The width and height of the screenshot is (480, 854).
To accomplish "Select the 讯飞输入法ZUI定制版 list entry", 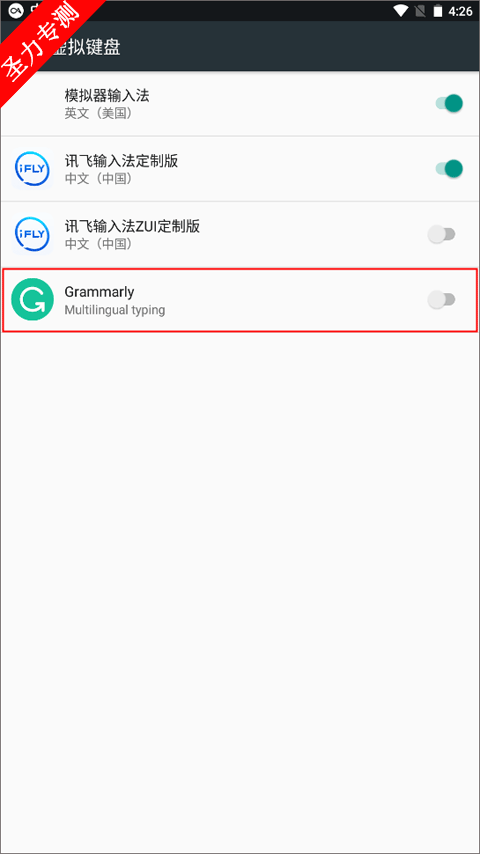I will [x=240, y=234].
